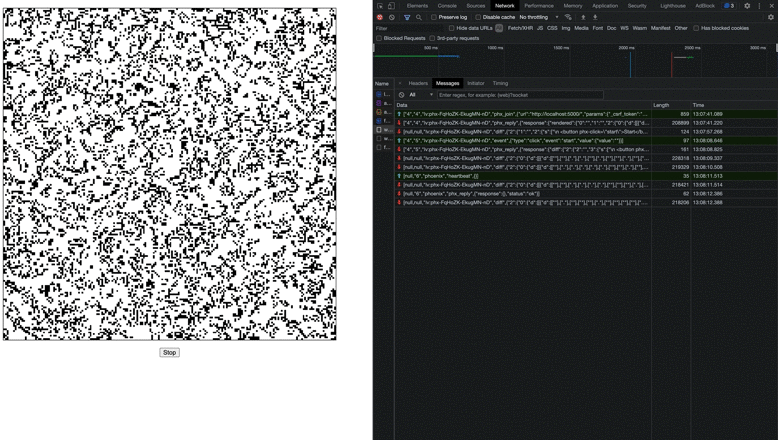The height and width of the screenshot is (440, 780).
Task: Focus the message regex filter field
Action: (520, 95)
